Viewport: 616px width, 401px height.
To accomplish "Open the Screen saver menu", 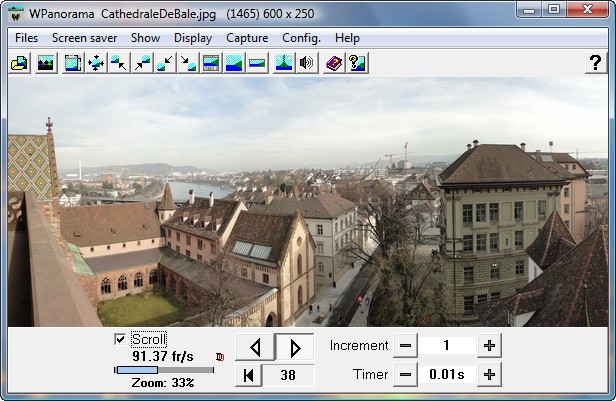I will (x=84, y=38).
